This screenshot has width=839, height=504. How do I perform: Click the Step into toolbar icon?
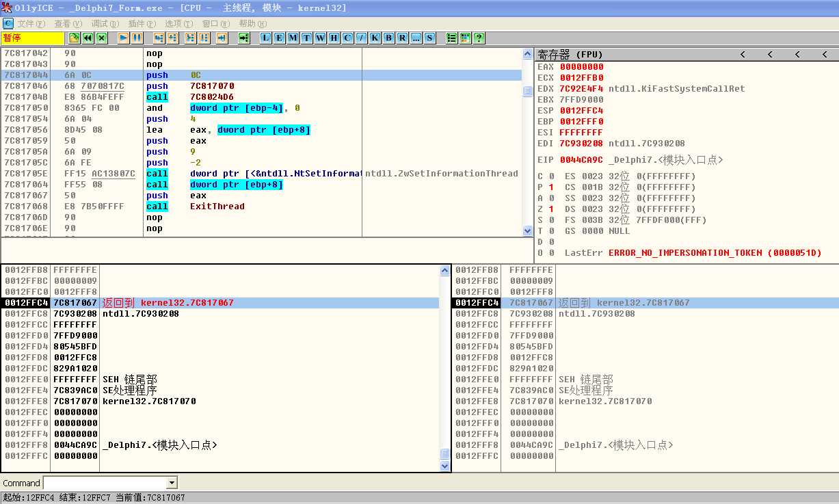tap(159, 38)
